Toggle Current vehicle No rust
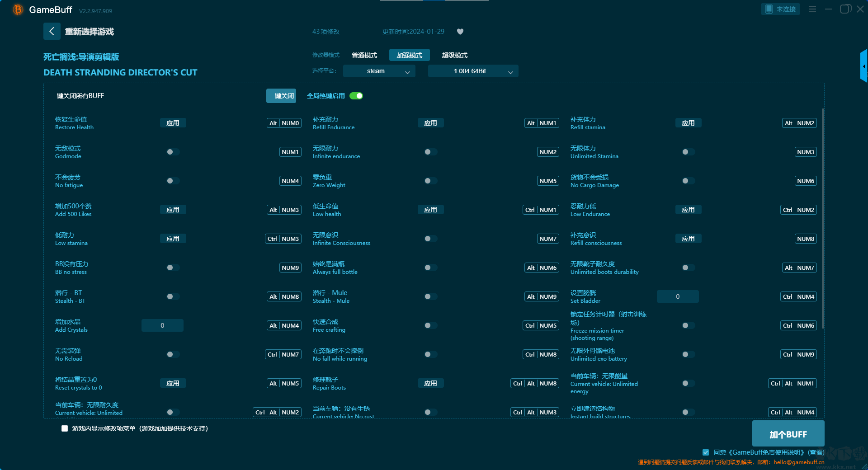 click(x=430, y=412)
